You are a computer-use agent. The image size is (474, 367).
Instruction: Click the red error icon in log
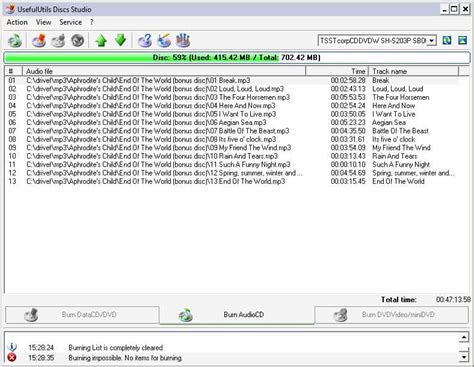pyautogui.click(x=12, y=358)
